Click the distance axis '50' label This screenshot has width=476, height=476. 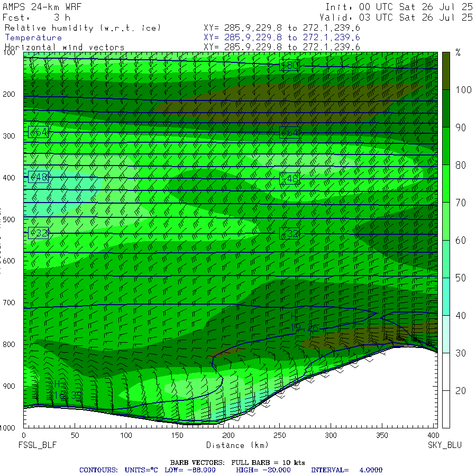(75, 435)
